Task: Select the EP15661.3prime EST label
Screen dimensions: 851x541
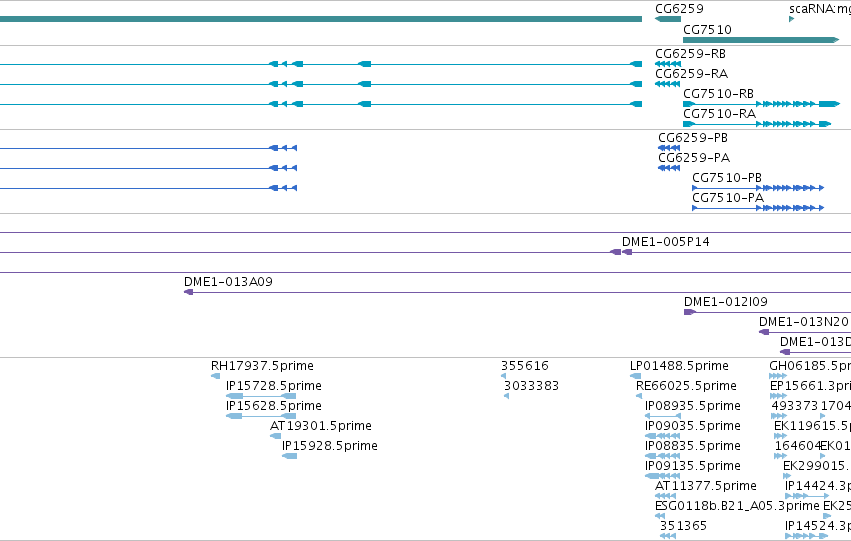Action: (810, 386)
